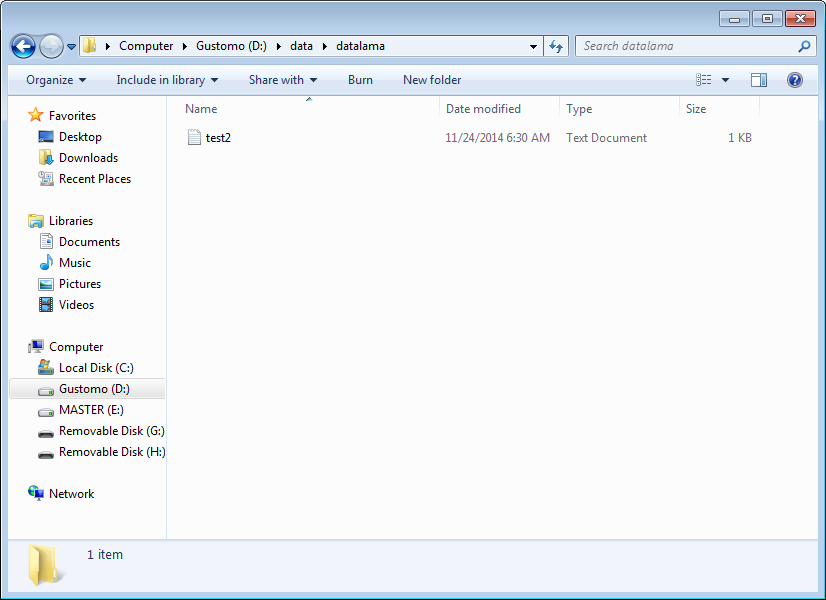Screen dimensions: 826x600
Task: Click the magnifier search icon
Action: [804, 46]
